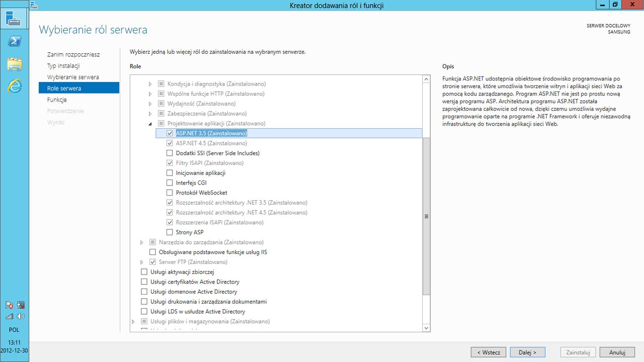Image resolution: width=644 pixels, height=362 pixels.
Task: Expand Usługi plików i magazynowania node
Action: (x=133, y=321)
